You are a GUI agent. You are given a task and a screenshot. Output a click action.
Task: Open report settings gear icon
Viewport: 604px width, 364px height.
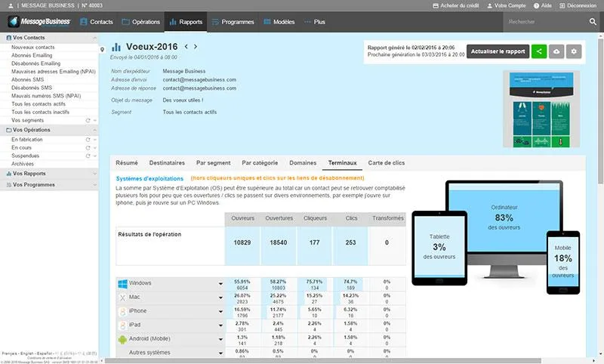[x=574, y=51]
